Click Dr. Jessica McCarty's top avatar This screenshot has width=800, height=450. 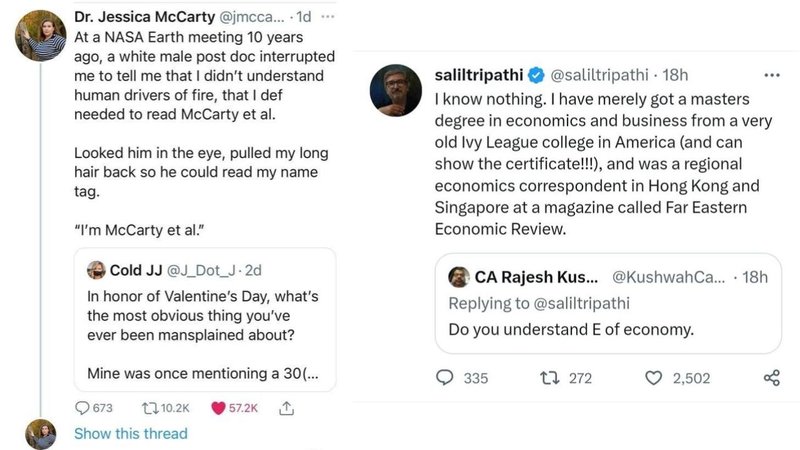(x=42, y=35)
